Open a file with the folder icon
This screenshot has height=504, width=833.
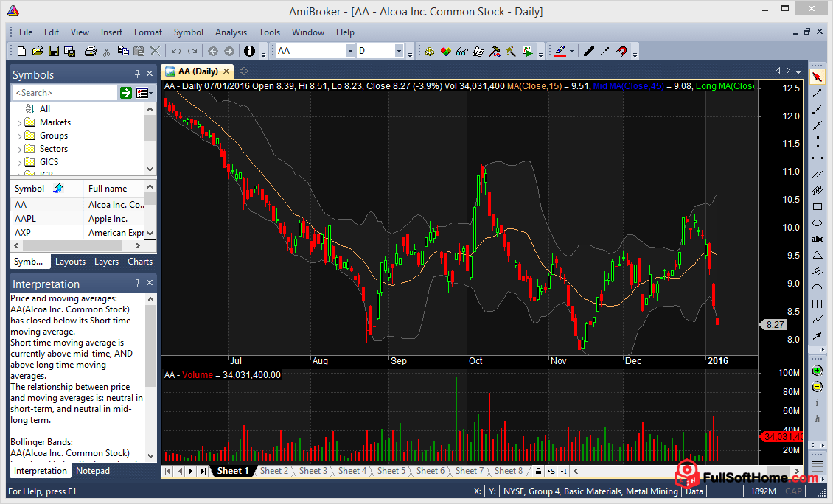[x=37, y=51]
